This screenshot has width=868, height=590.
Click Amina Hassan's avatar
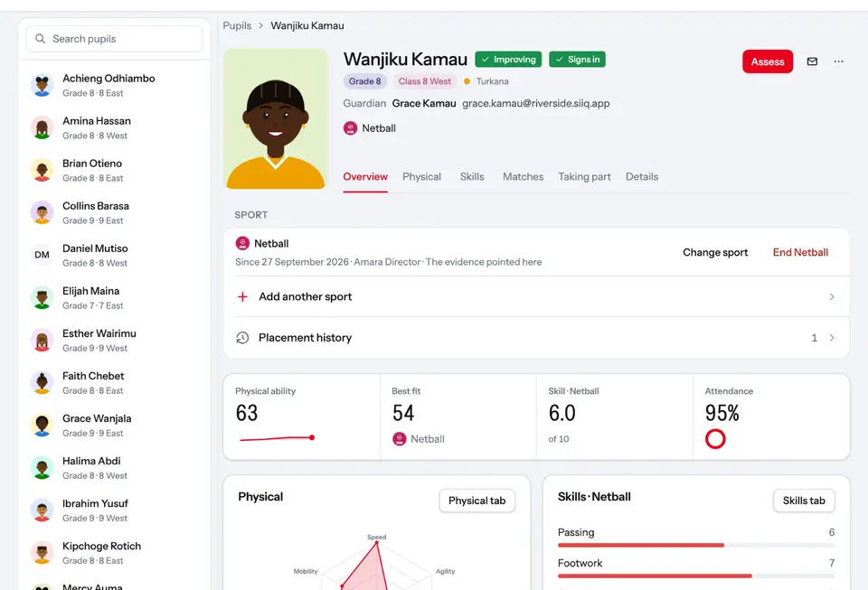(x=42, y=127)
